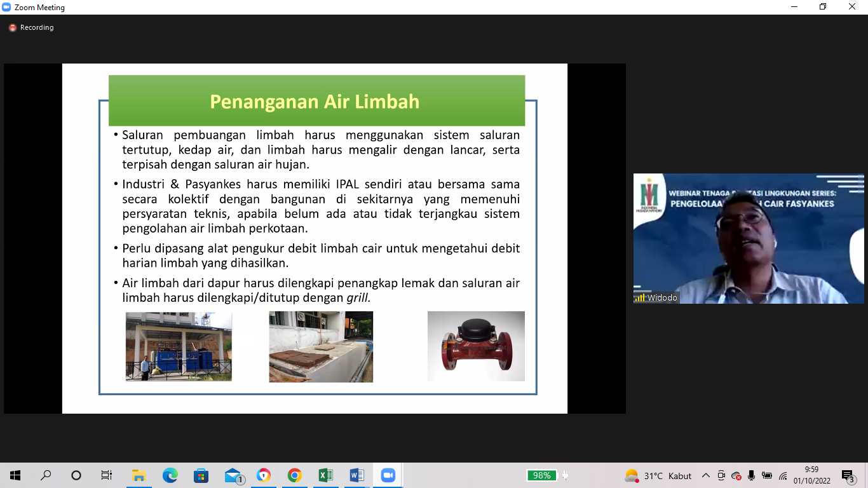
Task: Close the Zoom Meeting window
Action: coord(852,7)
